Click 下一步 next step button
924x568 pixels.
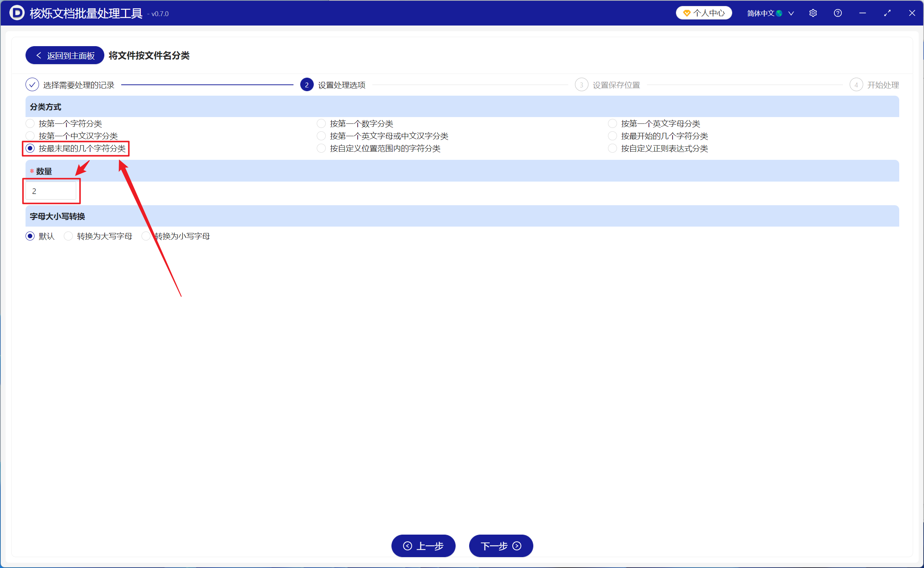click(501, 546)
